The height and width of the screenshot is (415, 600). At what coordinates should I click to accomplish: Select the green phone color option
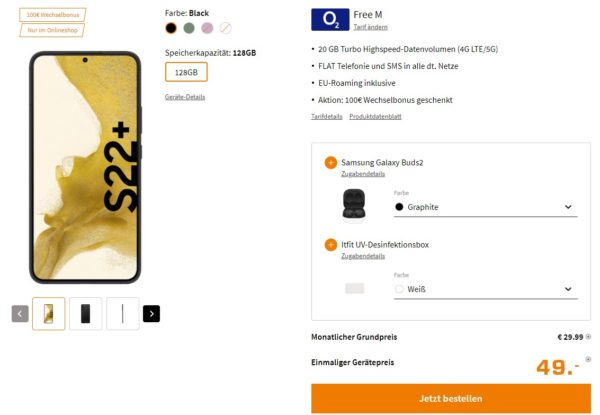[189, 28]
